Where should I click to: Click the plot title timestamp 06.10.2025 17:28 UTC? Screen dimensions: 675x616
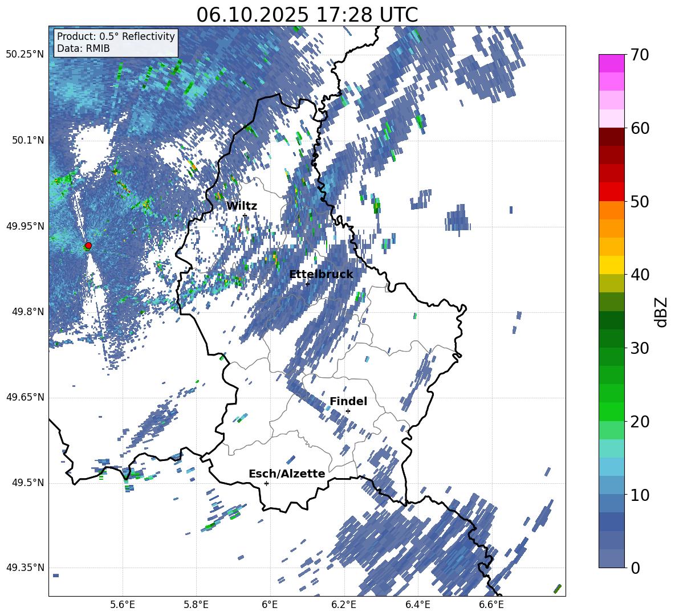click(307, 15)
